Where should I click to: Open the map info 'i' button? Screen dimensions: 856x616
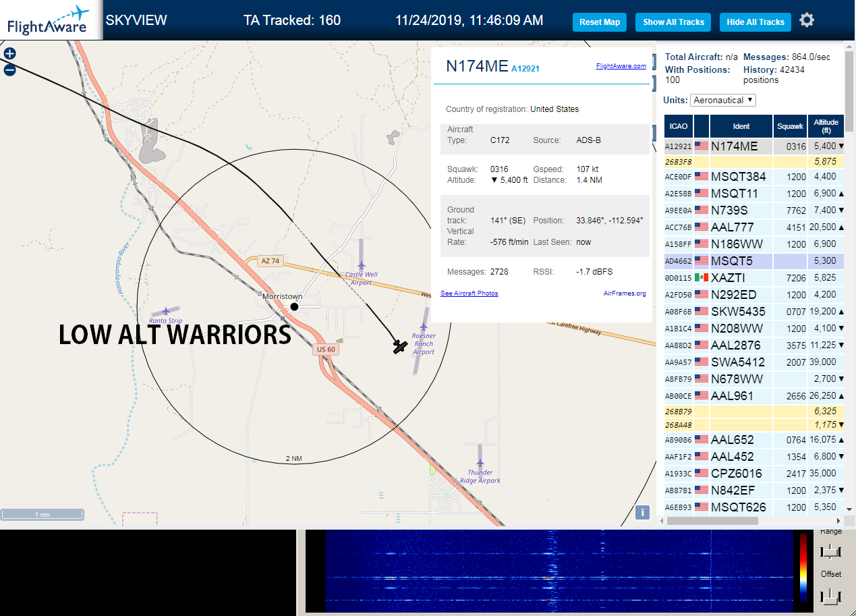click(643, 512)
